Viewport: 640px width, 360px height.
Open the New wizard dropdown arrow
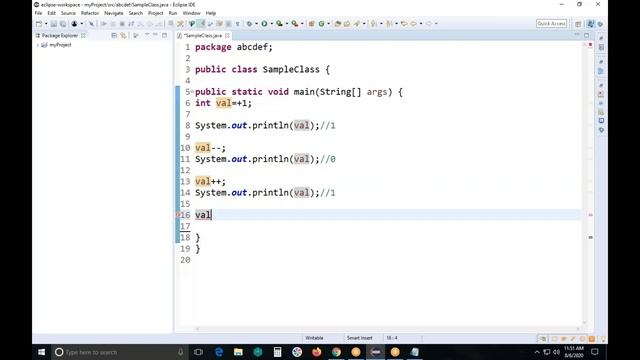click(x=46, y=24)
